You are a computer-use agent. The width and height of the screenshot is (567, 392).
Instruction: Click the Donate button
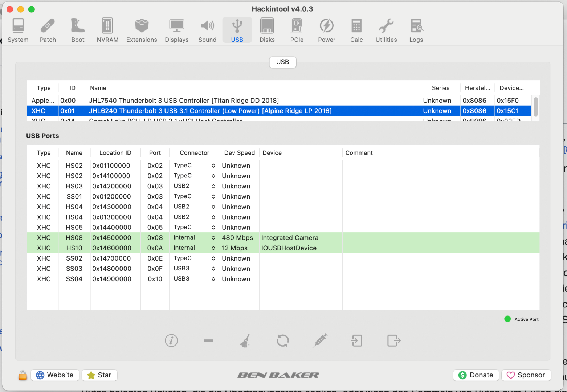[476, 375]
